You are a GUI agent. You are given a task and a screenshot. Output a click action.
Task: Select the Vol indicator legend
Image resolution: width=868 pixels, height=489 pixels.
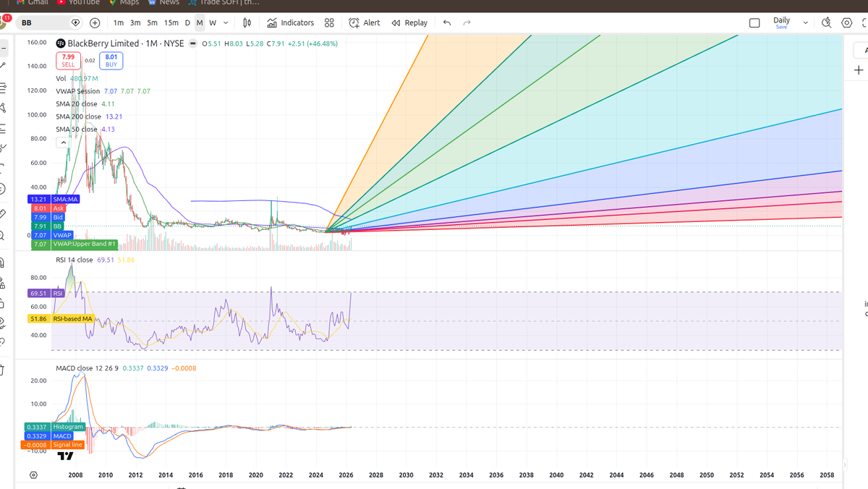(77, 78)
